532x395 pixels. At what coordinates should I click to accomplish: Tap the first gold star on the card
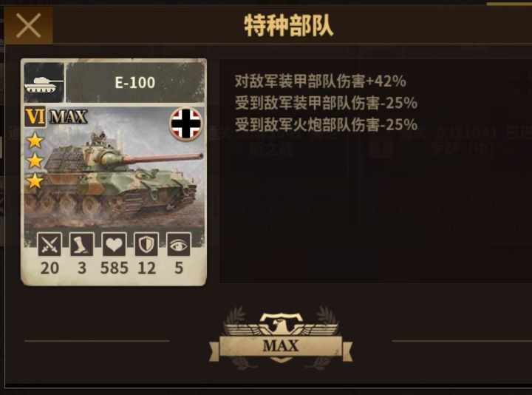point(35,141)
